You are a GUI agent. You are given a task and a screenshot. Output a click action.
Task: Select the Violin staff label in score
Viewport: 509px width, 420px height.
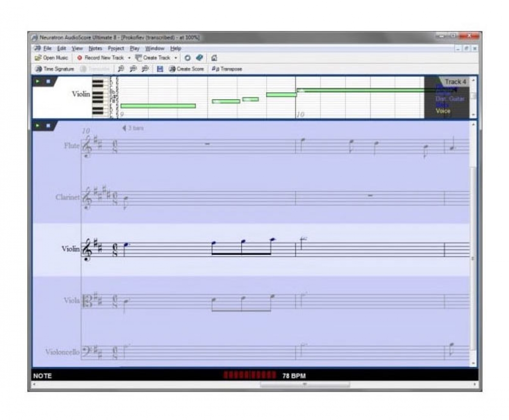click(70, 249)
